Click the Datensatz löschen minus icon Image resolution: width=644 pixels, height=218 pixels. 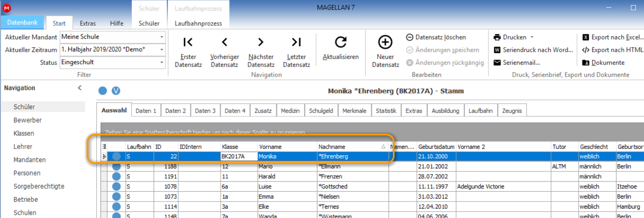tap(410, 37)
